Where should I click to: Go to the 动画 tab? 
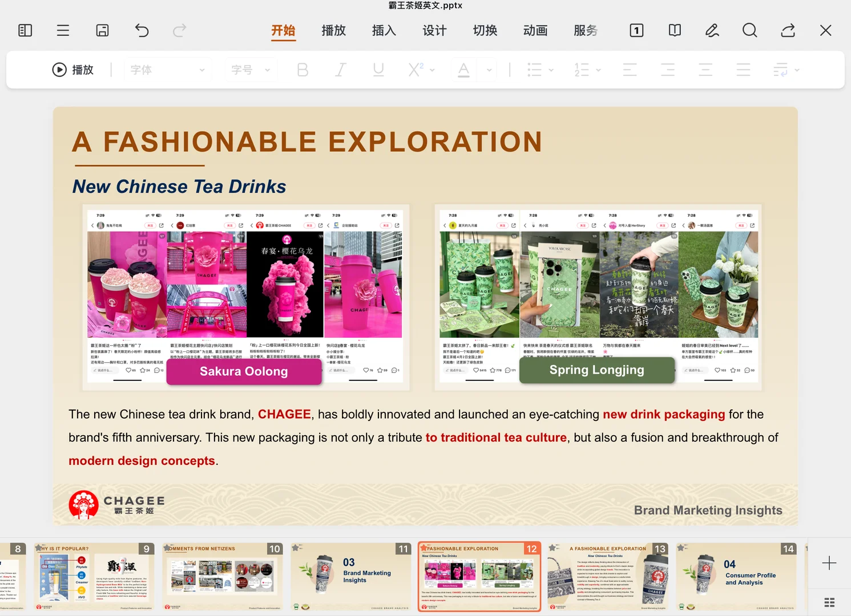pos(535,30)
